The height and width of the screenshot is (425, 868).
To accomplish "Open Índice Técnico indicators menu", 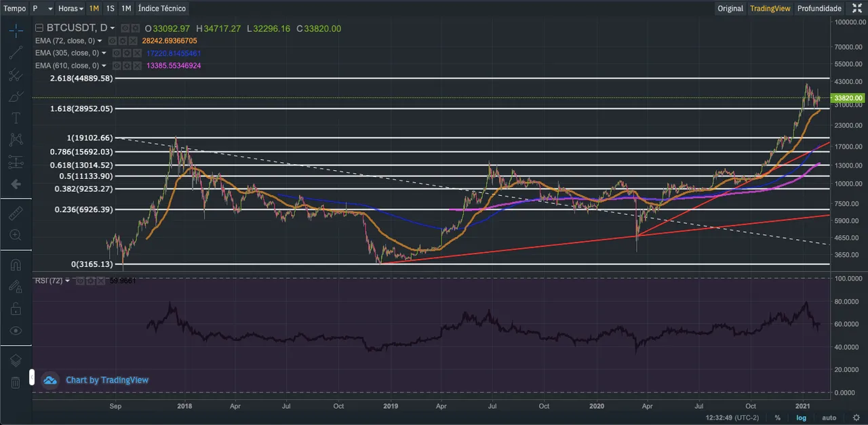I will coord(161,8).
